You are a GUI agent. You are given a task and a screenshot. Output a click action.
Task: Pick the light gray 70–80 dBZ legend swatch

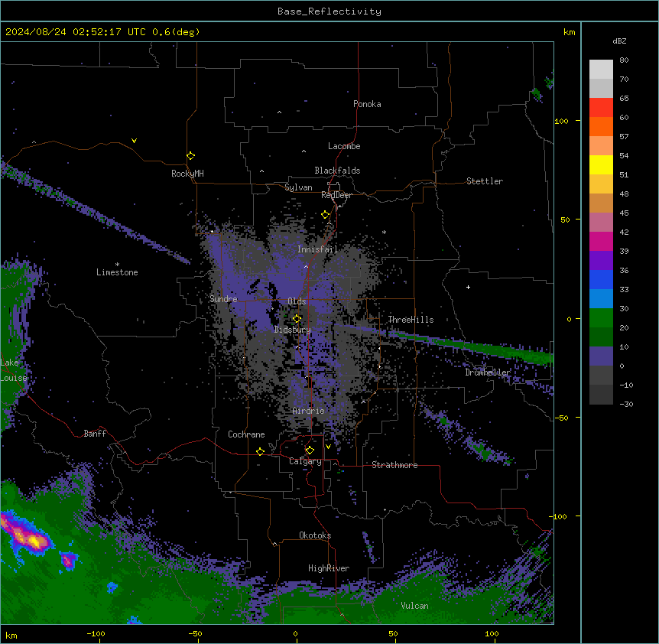tap(601, 70)
